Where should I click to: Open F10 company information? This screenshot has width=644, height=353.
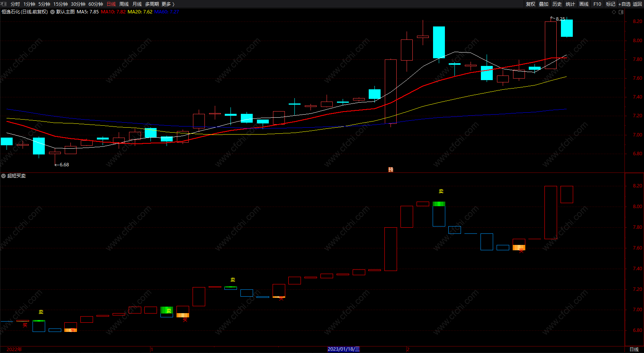pyautogui.click(x=597, y=4)
